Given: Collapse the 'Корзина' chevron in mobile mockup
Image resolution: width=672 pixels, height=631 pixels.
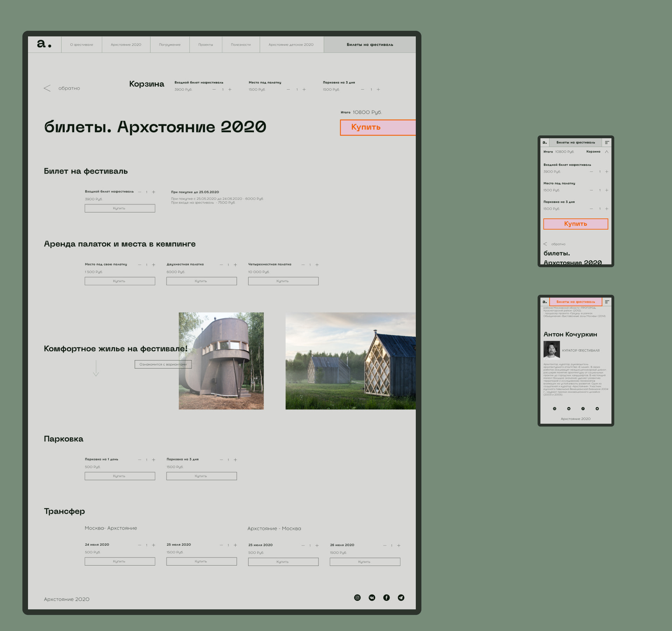Looking at the screenshot, I should coord(607,152).
